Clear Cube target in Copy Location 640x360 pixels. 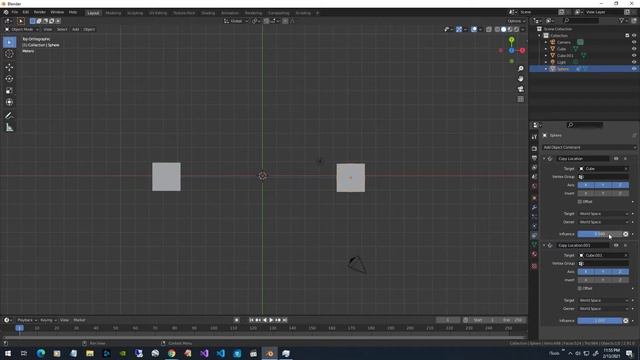pos(626,169)
